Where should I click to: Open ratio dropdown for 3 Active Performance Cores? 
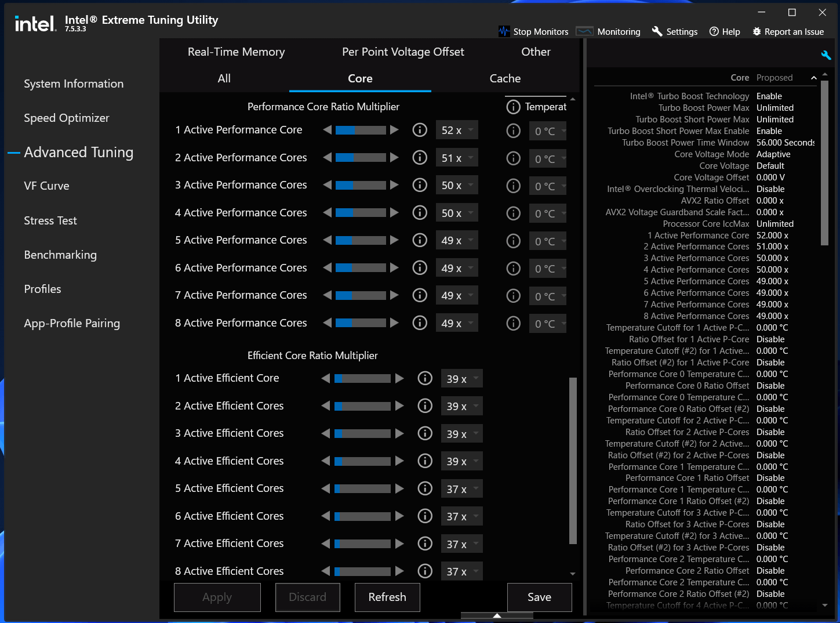(x=457, y=186)
